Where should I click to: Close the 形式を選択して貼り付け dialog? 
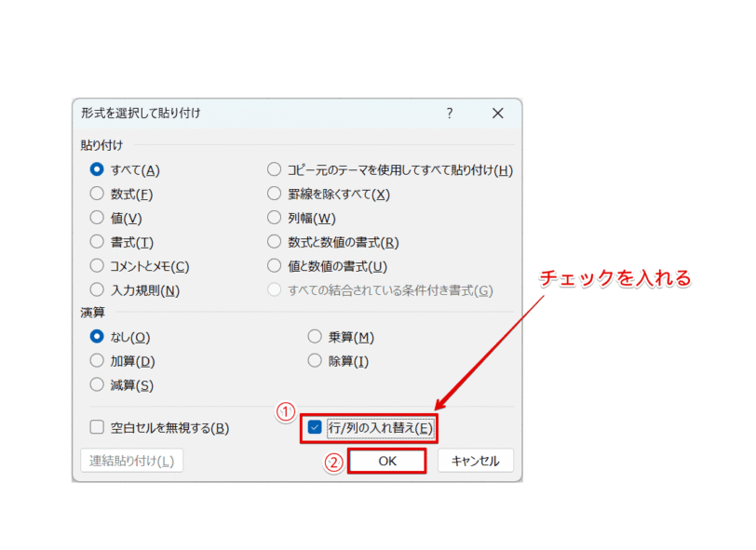pyautogui.click(x=497, y=114)
